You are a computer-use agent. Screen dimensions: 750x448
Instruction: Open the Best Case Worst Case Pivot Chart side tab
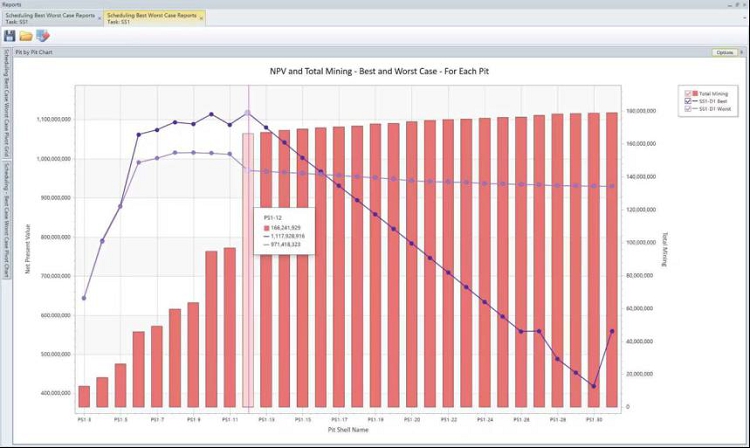(6, 220)
